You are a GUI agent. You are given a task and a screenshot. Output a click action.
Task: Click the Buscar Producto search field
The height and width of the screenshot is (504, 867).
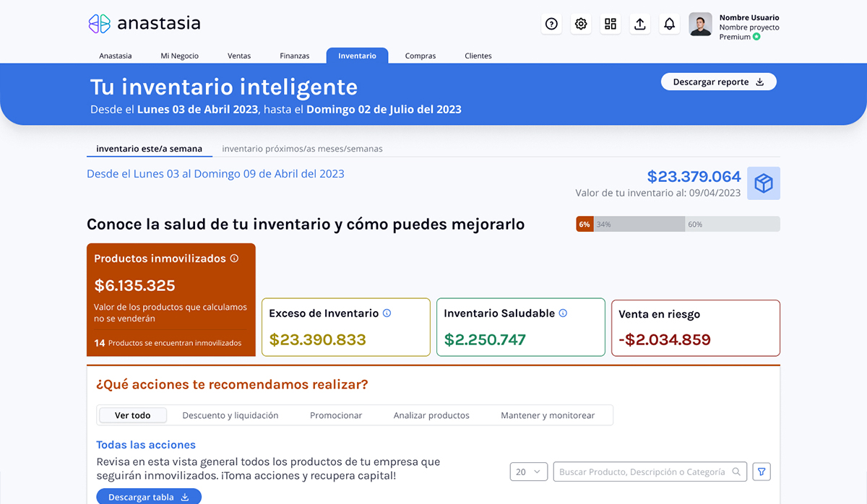pyautogui.click(x=650, y=472)
